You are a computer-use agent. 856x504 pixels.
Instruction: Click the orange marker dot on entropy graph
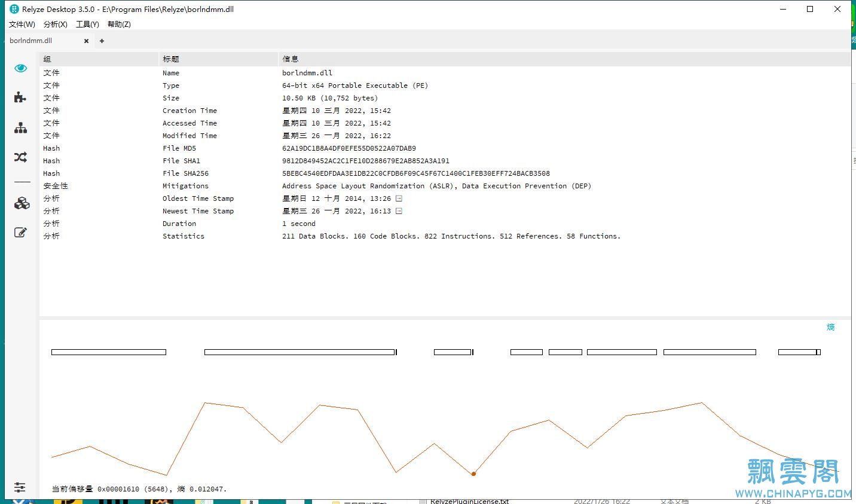[473, 474]
